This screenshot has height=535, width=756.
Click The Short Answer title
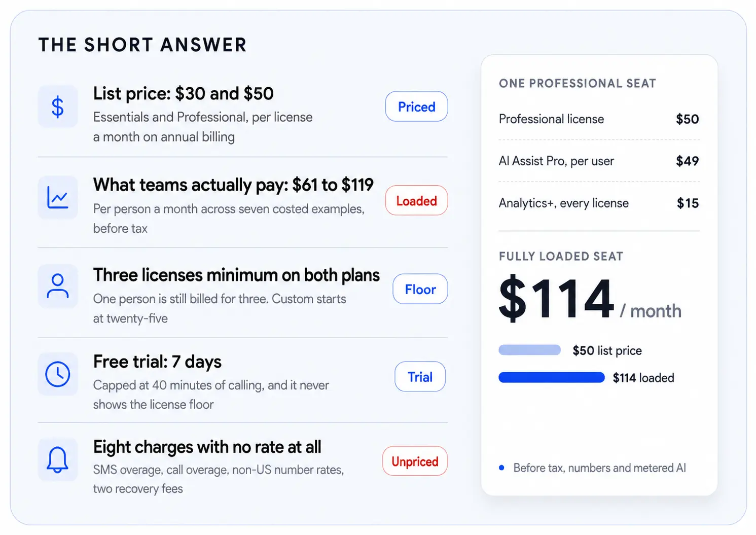click(142, 45)
